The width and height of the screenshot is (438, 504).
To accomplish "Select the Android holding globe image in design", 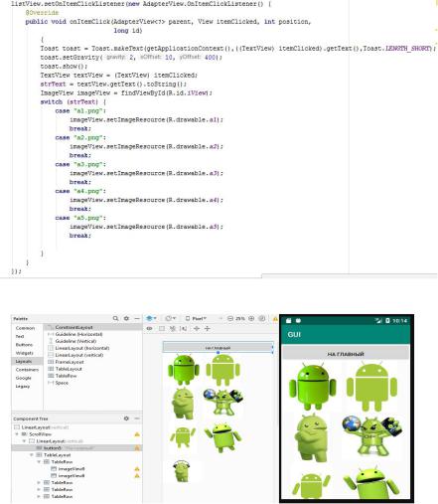I will pyautogui.click(x=223, y=402).
